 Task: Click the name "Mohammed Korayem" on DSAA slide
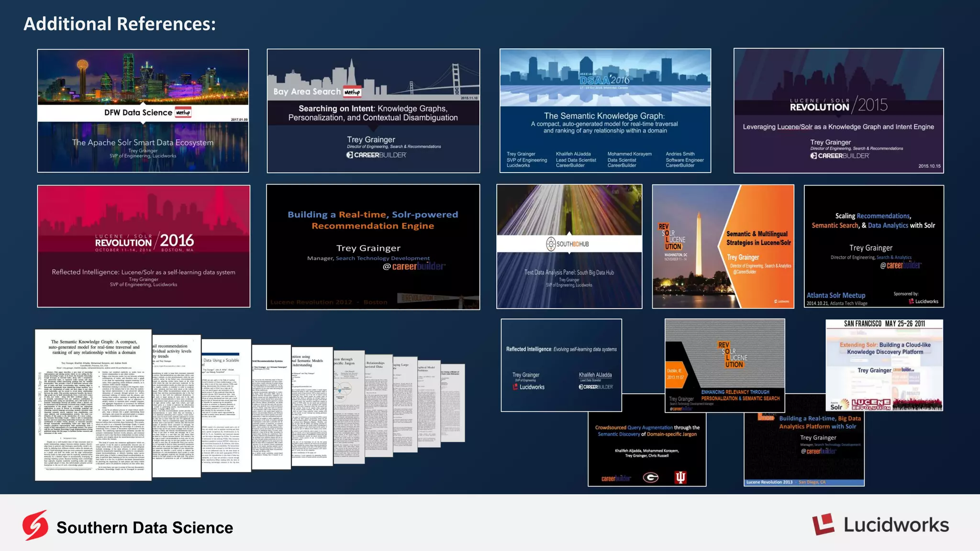tap(630, 154)
